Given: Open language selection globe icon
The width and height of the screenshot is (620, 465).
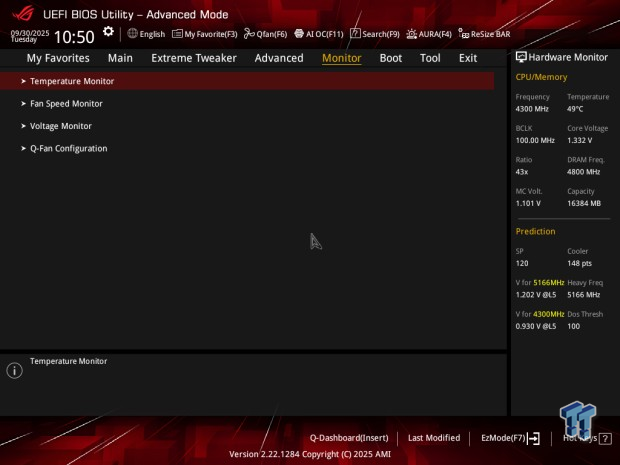Looking at the screenshot, I should 133,33.
